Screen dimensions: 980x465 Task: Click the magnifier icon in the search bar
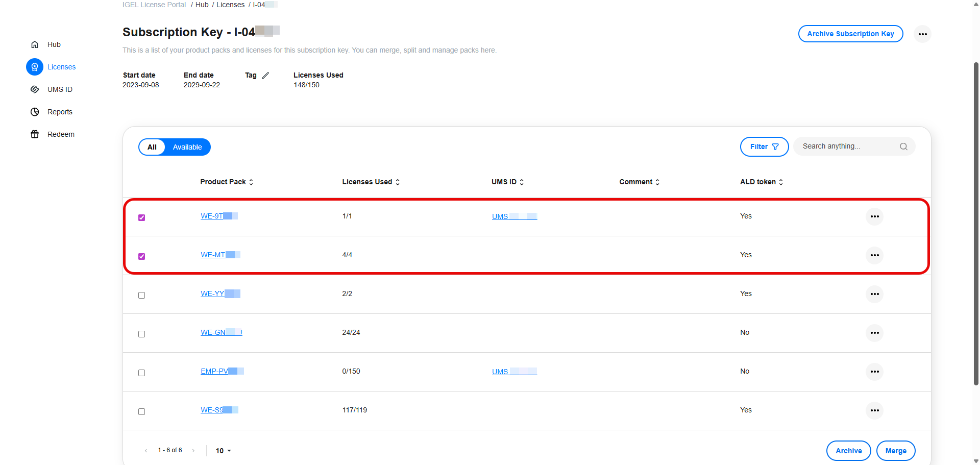coord(903,146)
